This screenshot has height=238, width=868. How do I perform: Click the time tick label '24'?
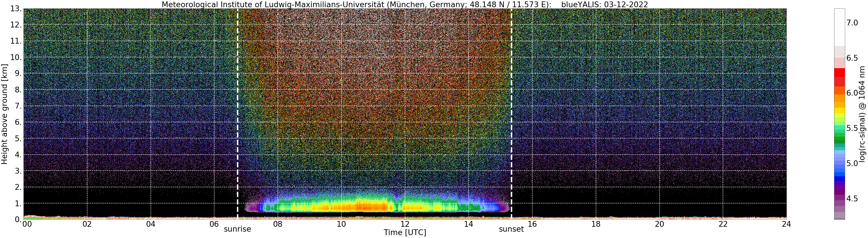[786, 224]
